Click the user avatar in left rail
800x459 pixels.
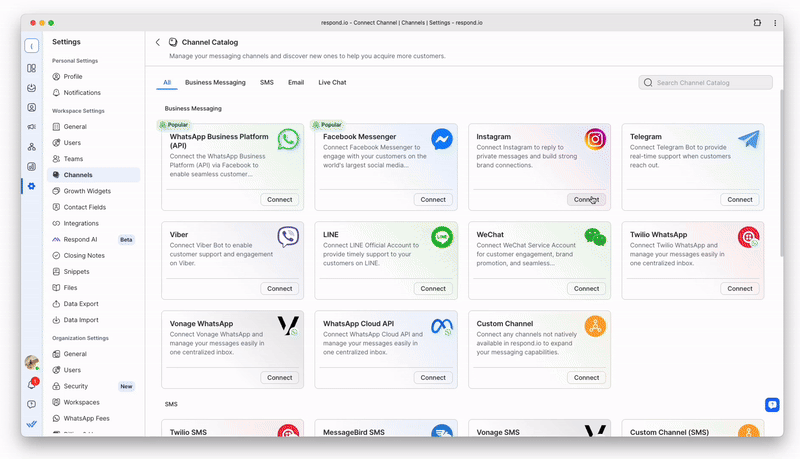32,362
